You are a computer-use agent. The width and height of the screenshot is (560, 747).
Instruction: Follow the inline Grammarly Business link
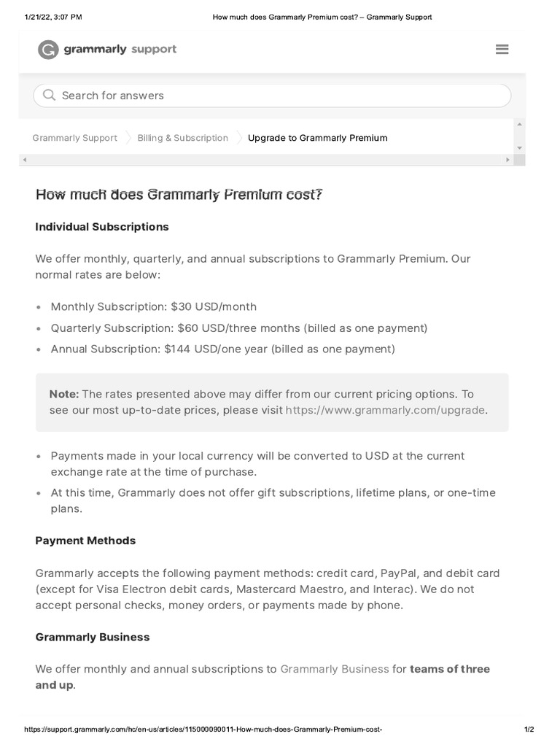[335, 669]
